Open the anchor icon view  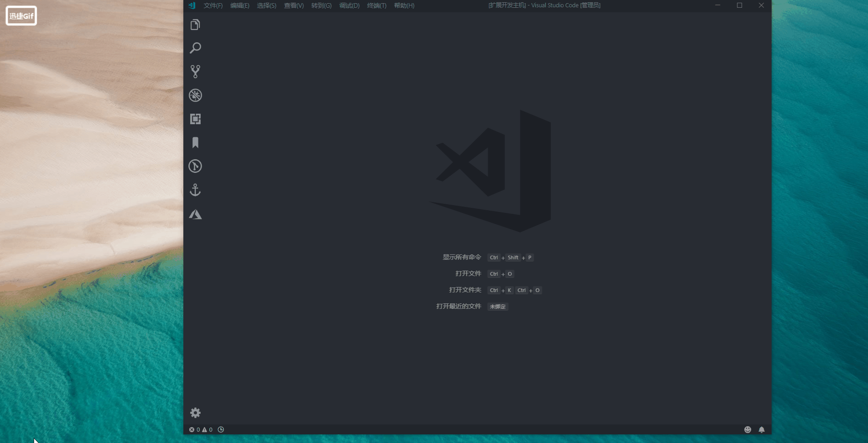pyautogui.click(x=195, y=190)
